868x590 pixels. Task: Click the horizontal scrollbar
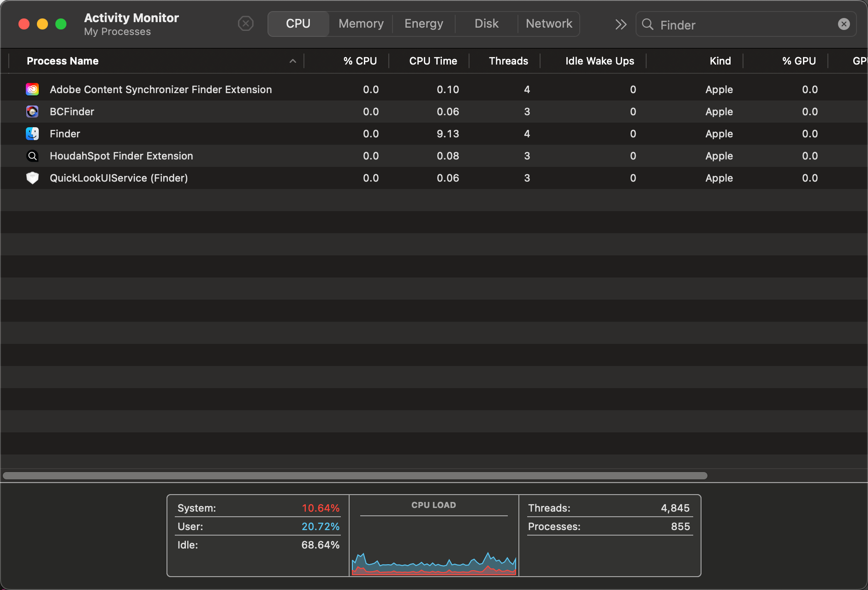(x=355, y=476)
